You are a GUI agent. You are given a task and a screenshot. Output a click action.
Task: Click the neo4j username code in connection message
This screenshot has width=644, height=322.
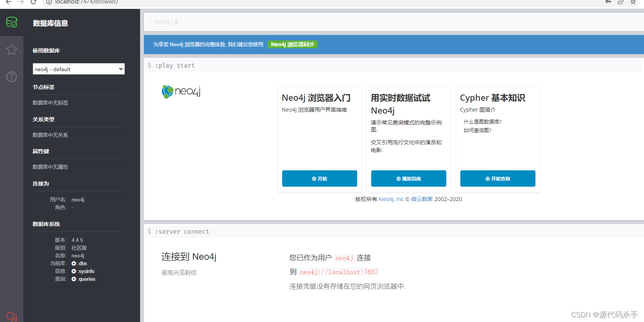click(x=344, y=258)
